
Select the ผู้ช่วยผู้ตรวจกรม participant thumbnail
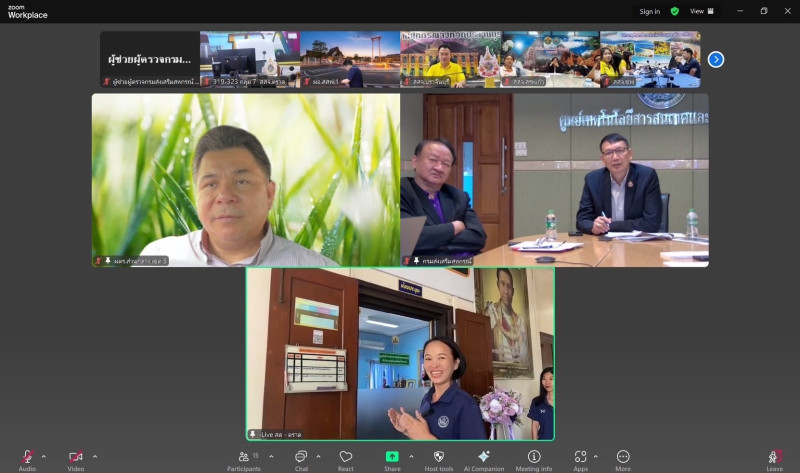coord(150,59)
